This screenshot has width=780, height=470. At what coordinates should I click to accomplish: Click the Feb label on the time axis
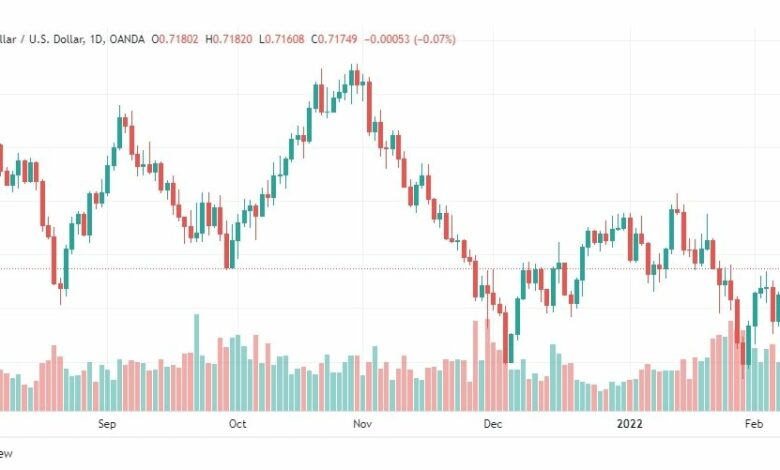[754, 424]
